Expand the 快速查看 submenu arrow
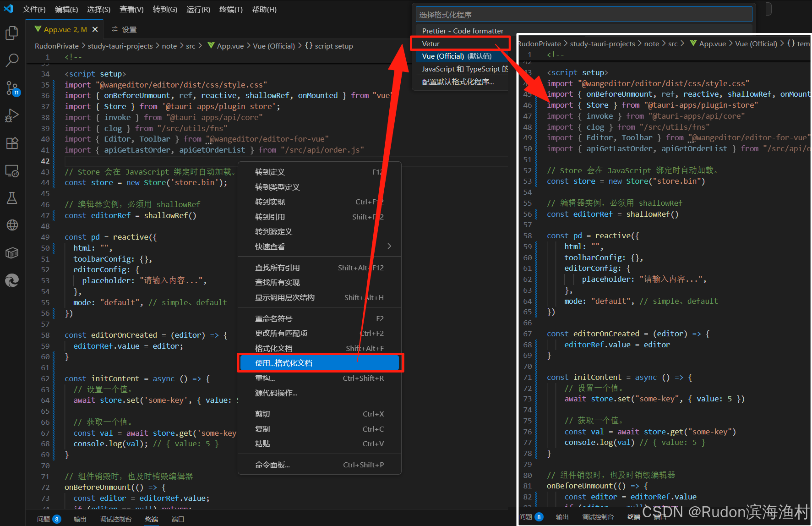Screen dimensions: 812x526 (x=389, y=247)
